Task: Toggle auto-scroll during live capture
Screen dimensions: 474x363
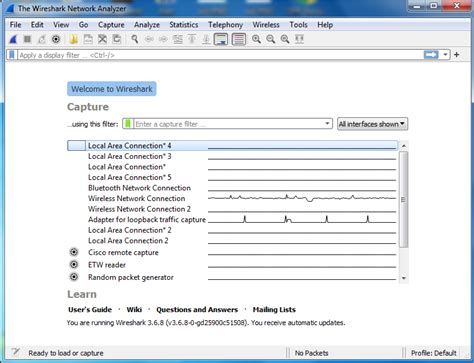Action: coord(221,39)
